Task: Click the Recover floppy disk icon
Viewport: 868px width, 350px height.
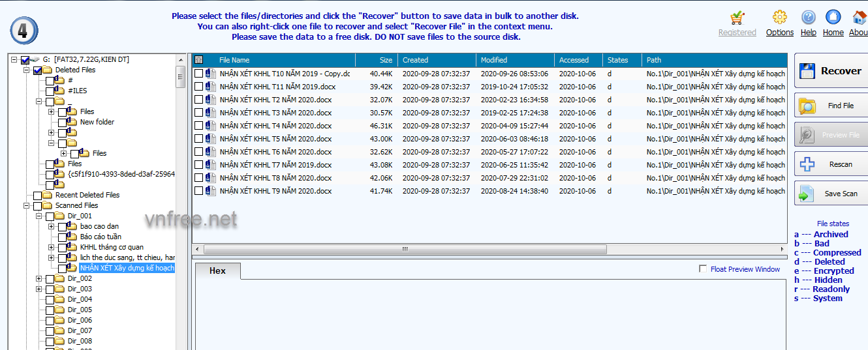Action: (x=808, y=71)
